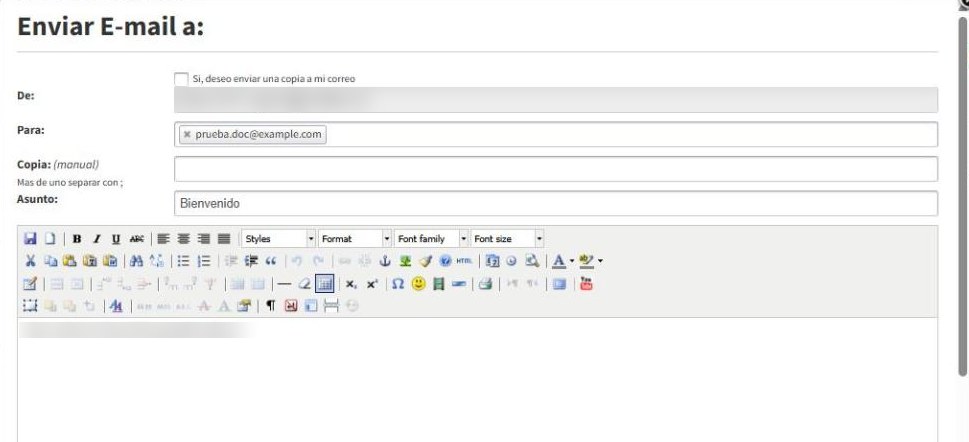Screen dimensions: 969x442
Task: Click the Asunto field with Bienvenido
Action: click(x=556, y=203)
